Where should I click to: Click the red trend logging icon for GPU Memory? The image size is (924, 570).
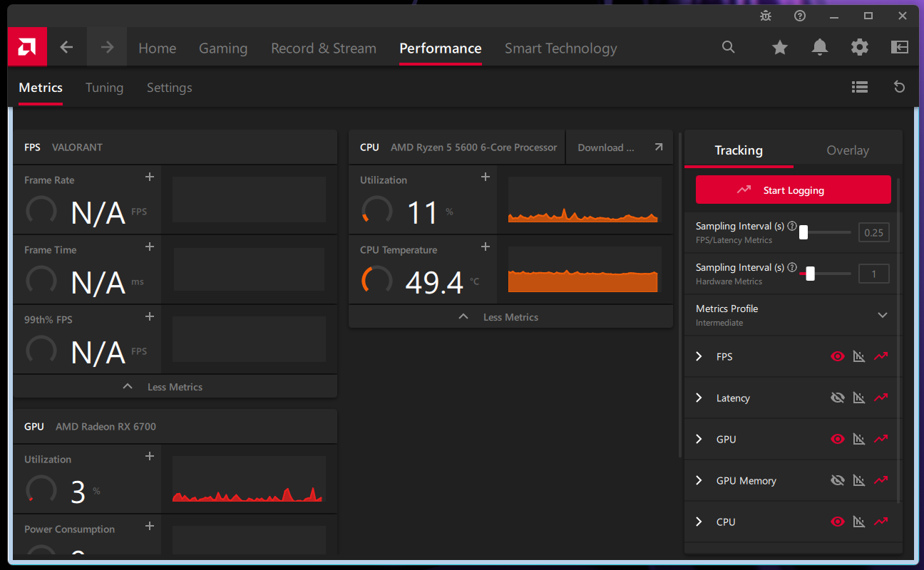pyautogui.click(x=881, y=480)
